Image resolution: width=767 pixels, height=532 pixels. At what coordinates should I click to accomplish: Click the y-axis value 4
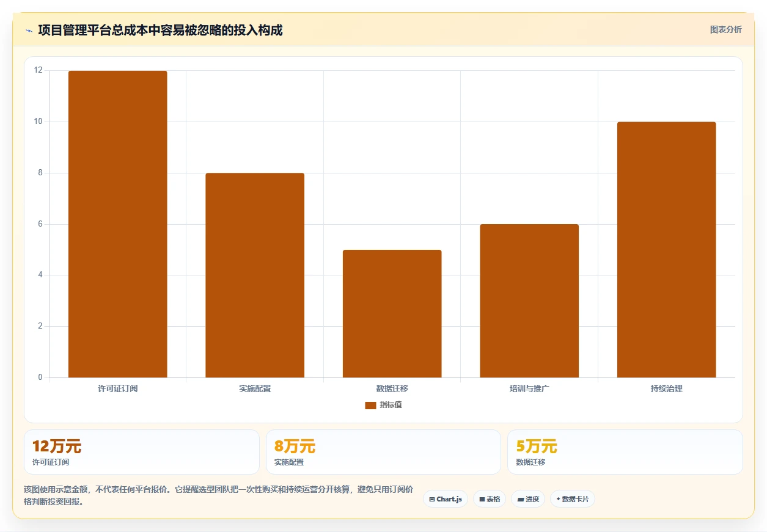pyautogui.click(x=40, y=275)
